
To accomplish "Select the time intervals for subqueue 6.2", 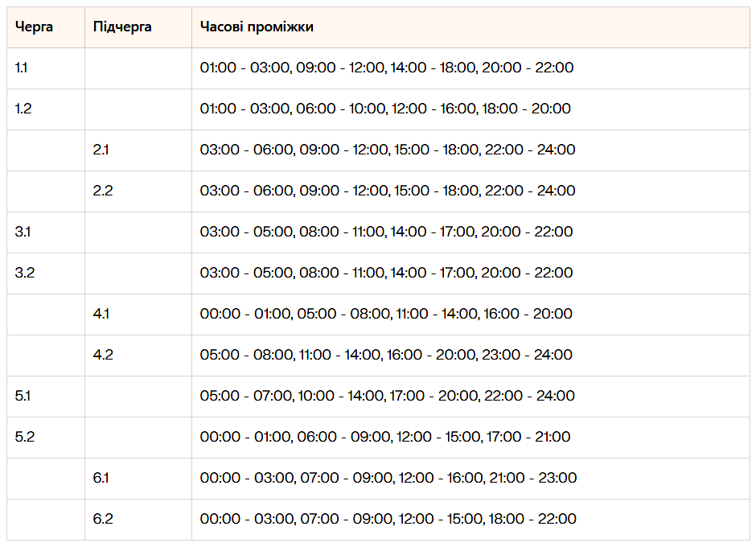I will (388, 519).
